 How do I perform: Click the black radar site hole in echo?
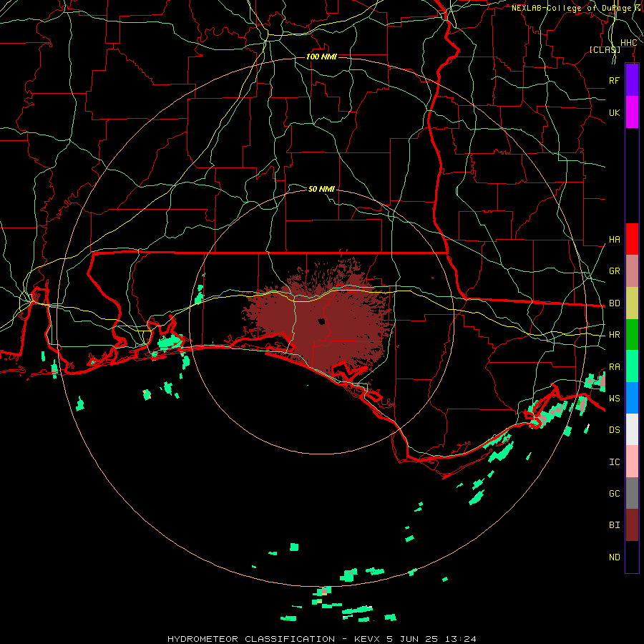coord(321,321)
